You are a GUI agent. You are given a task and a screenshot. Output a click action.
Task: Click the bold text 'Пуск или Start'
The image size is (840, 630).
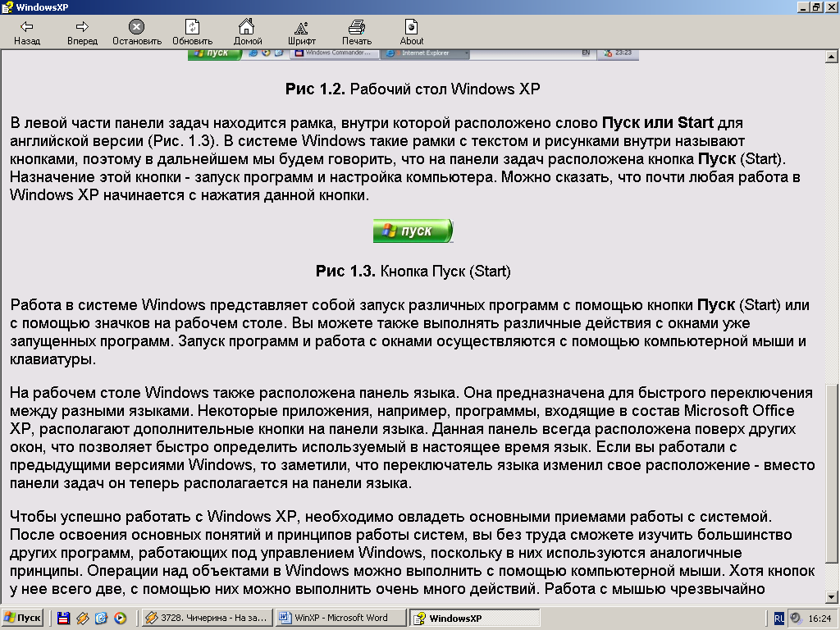click(x=658, y=123)
